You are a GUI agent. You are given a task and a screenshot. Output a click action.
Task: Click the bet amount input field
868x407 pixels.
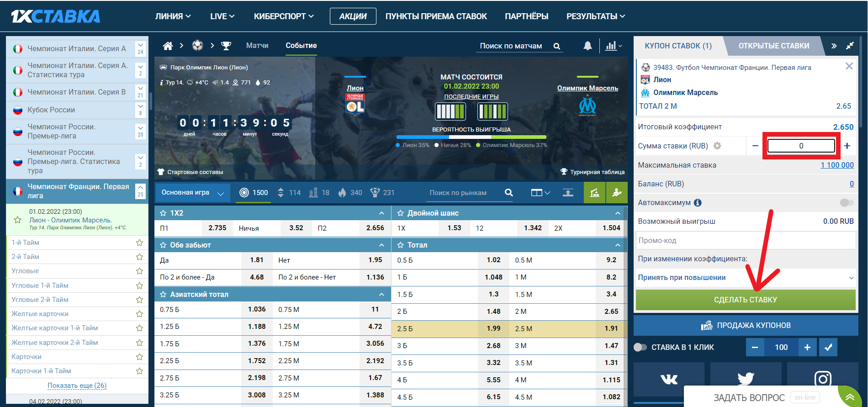(801, 146)
